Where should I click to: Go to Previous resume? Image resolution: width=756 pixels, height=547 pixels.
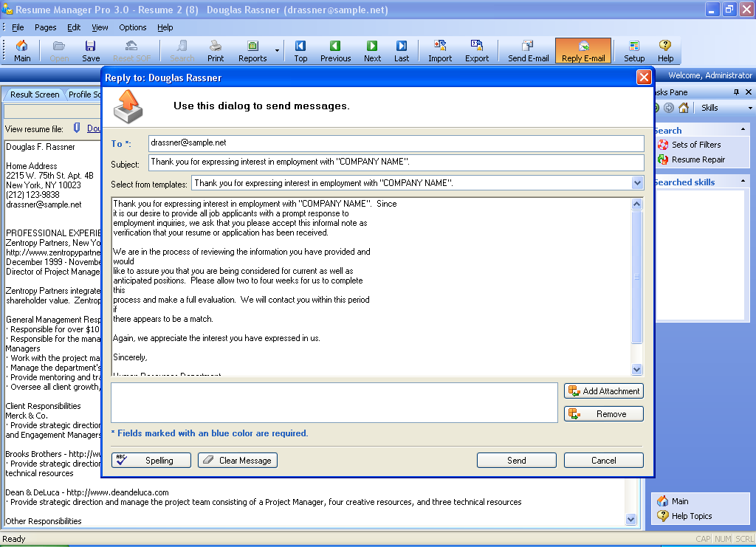336,51
